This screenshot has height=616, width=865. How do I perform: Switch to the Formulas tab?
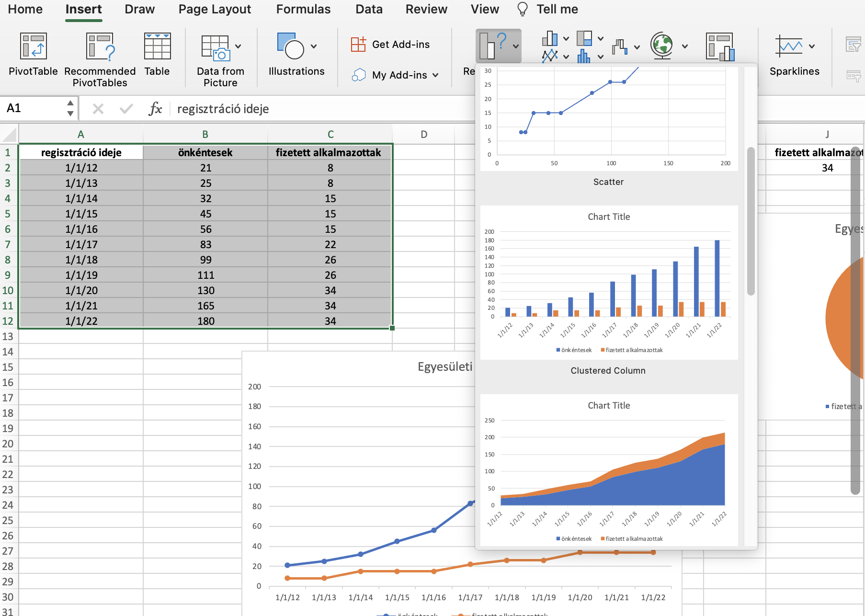coord(303,9)
